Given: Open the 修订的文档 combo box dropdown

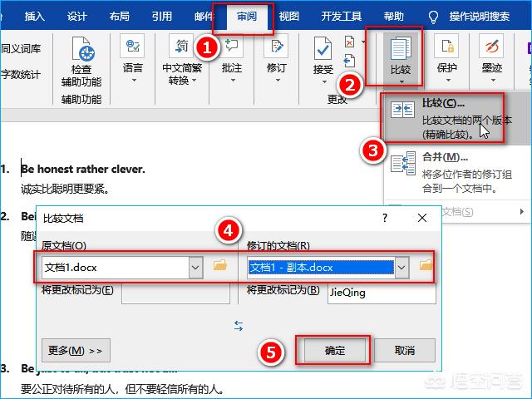Looking at the screenshot, I should tap(401, 268).
